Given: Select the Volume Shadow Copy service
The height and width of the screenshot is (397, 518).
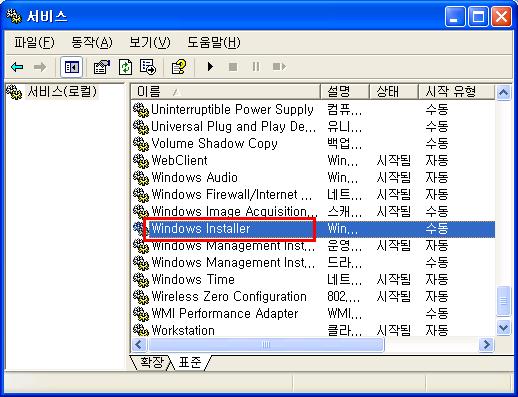Looking at the screenshot, I should point(313,144).
